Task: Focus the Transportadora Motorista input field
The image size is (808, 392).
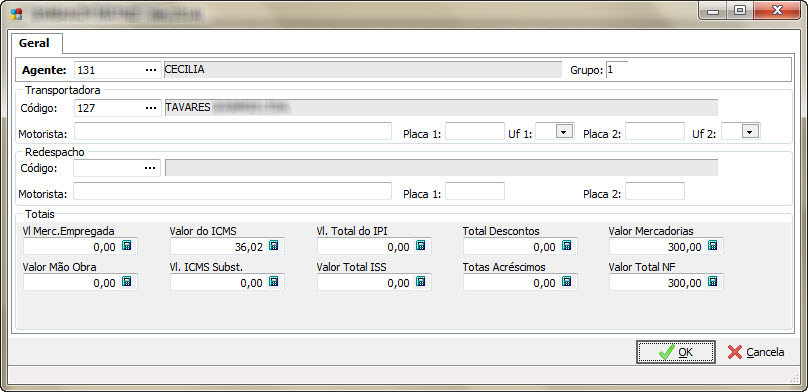Action: pyautogui.click(x=233, y=131)
